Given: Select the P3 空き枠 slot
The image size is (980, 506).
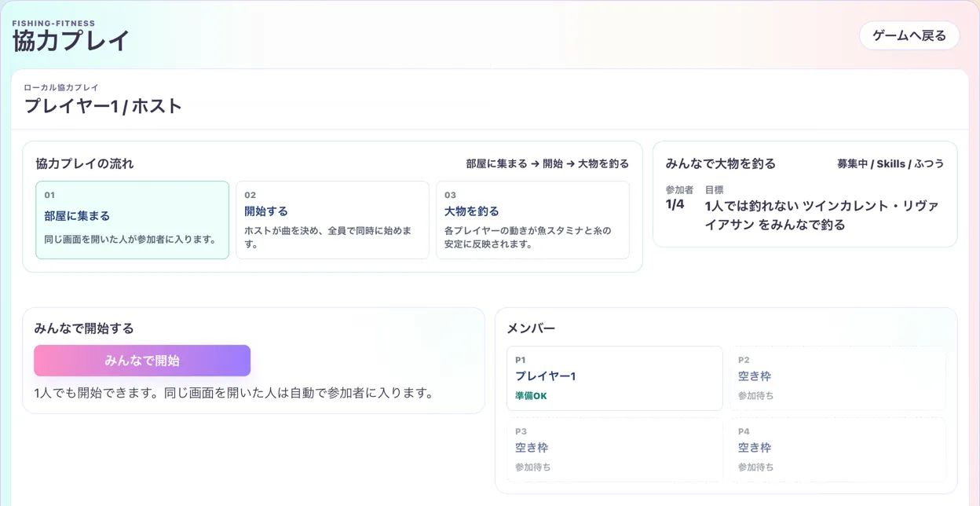Looking at the screenshot, I should (614, 449).
